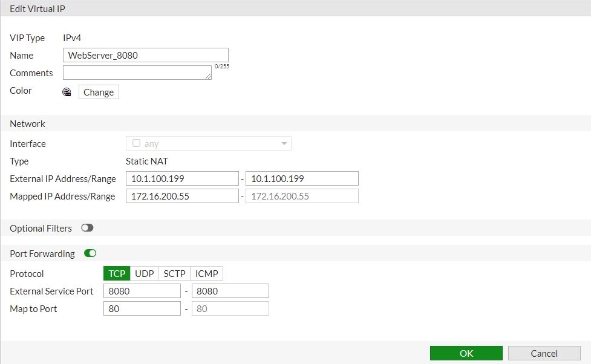The width and height of the screenshot is (591, 364).
Task: Select the TCP protocol option
Action: pos(116,273)
